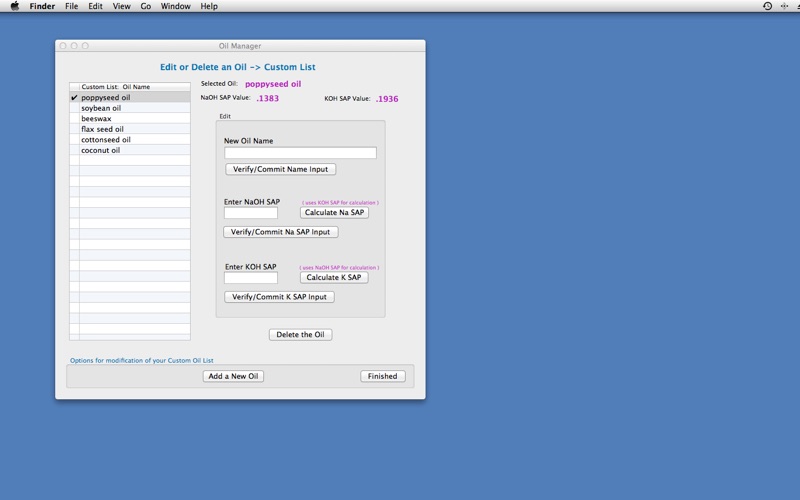Image resolution: width=800 pixels, height=500 pixels.
Task: Open the Go menu
Action: pyautogui.click(x=146, y=6)
